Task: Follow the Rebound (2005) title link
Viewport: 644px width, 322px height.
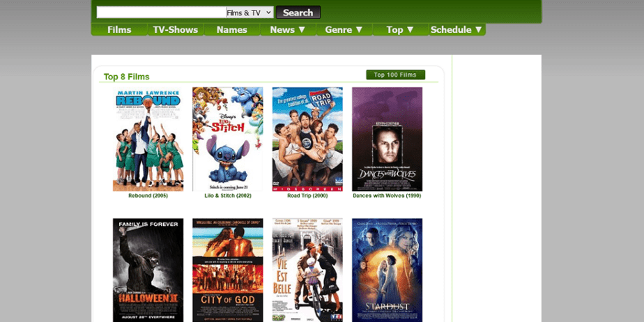Action: coord(148,196)
